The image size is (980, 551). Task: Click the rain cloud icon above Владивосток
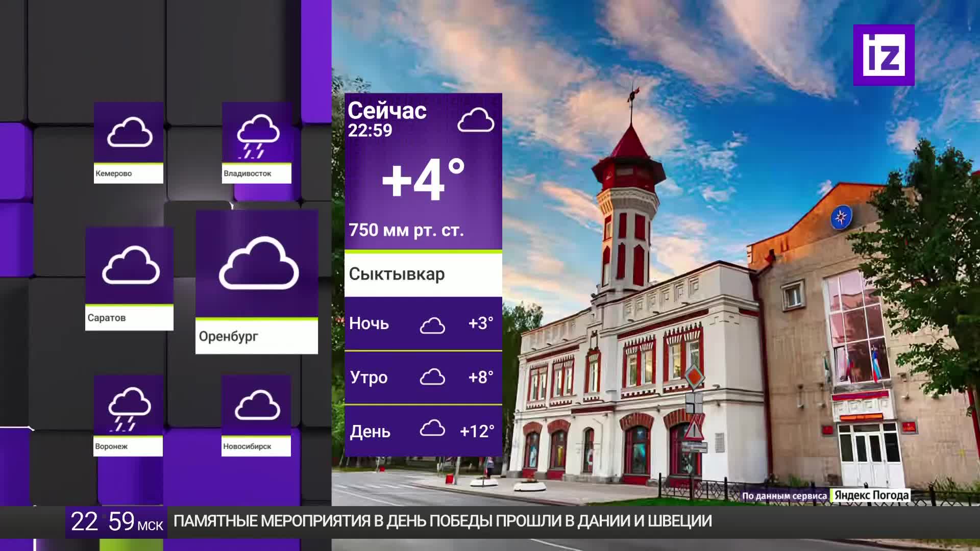pos(258,136)
